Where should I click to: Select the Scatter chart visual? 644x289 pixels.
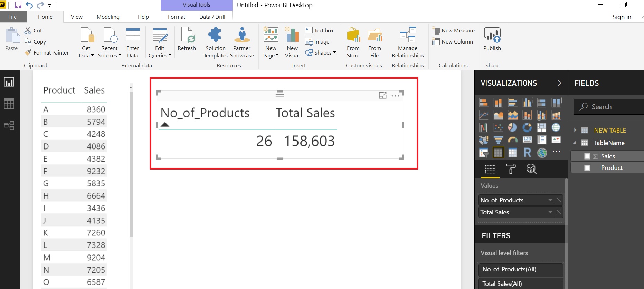(x=498, y=127)
